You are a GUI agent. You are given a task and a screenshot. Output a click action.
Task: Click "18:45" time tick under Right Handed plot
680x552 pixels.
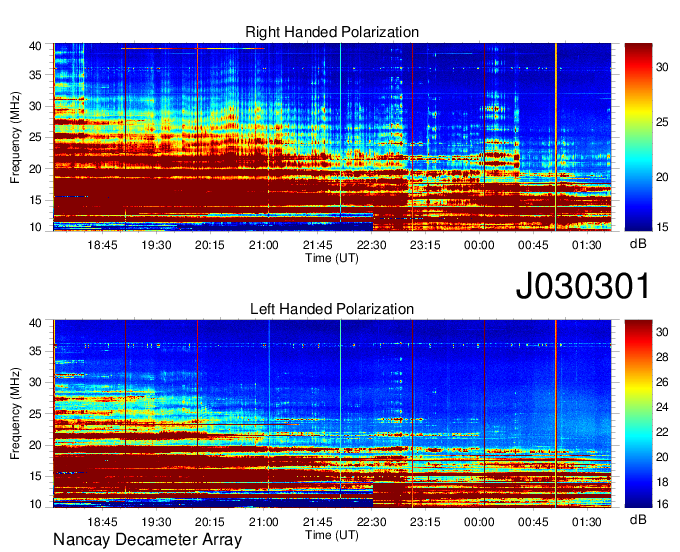pyautogui.click(x=102, y=245)
